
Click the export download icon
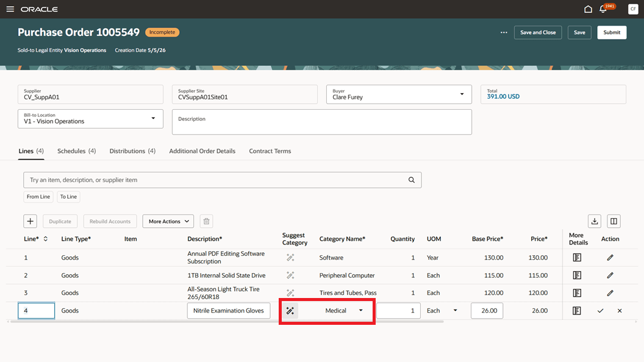pyautogui.click(x=595, y=221)
